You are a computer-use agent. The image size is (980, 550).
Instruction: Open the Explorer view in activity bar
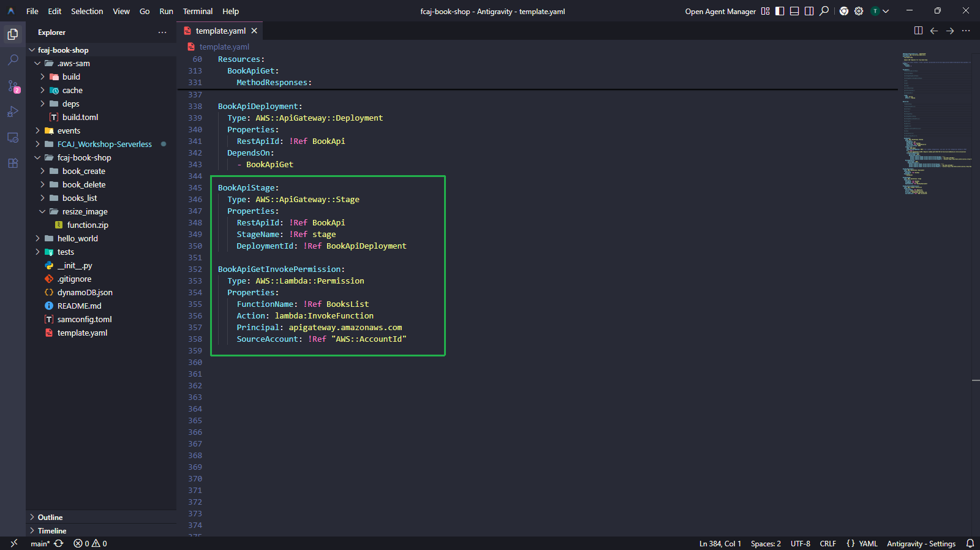pos(13,34)
